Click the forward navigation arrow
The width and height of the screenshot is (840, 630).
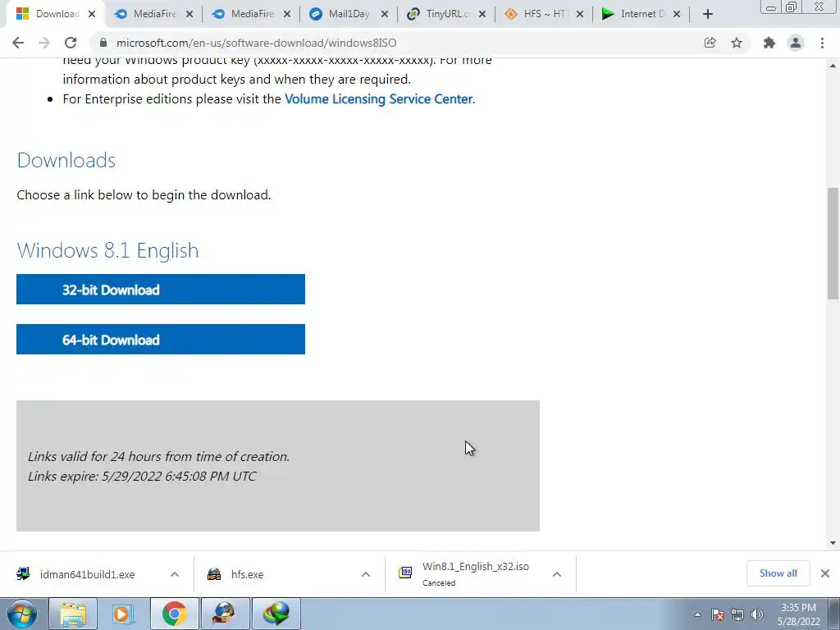click(44, 43)
